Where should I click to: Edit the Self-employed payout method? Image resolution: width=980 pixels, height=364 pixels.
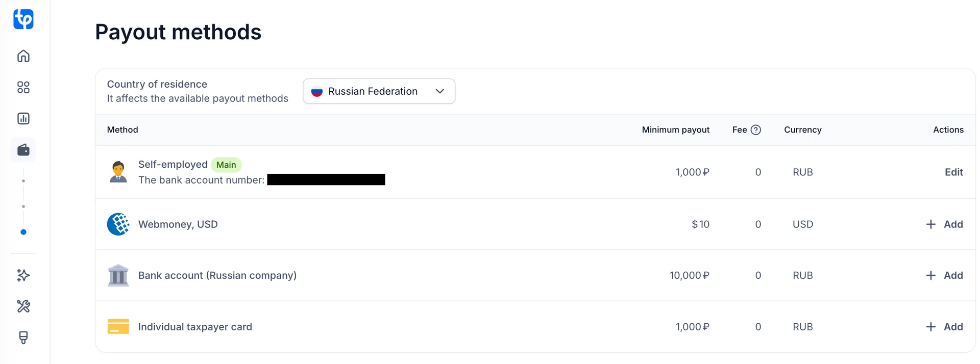[953, 172]
